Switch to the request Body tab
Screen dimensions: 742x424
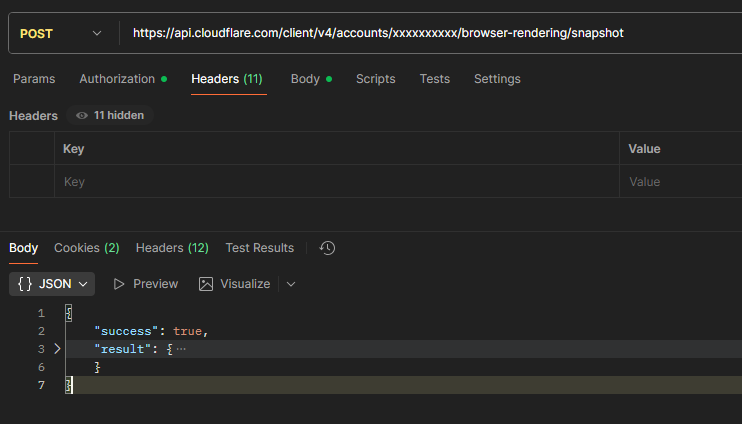tap(305, 79)
